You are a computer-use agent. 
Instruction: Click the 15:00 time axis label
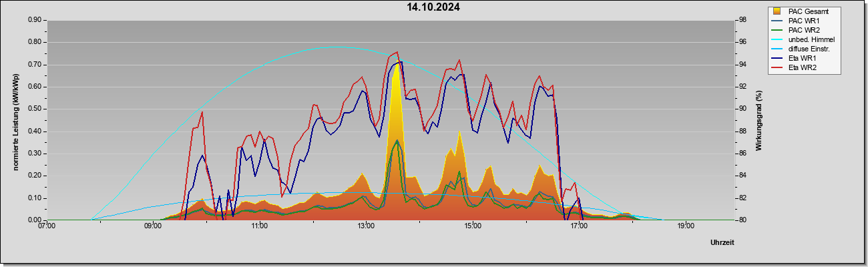point(473,226)
